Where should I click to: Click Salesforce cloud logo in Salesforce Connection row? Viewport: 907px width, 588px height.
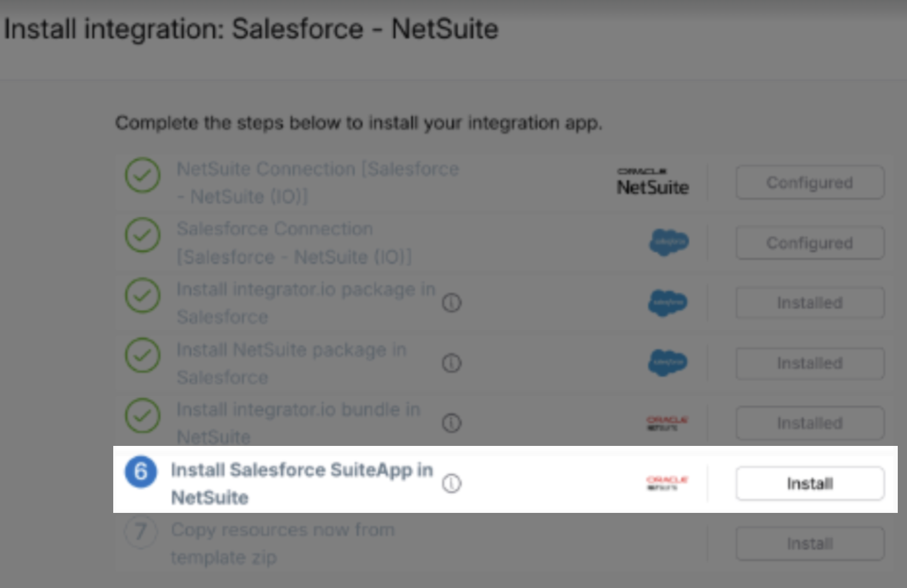click(x=669, y=243)
